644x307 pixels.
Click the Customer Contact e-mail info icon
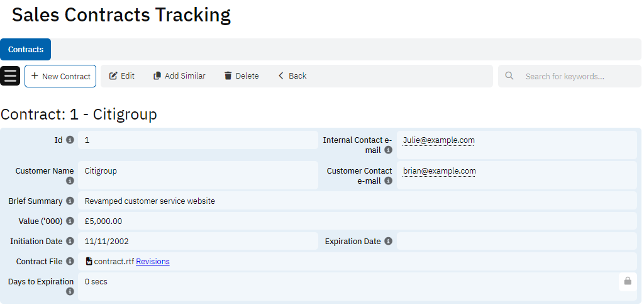click(388, 181)
